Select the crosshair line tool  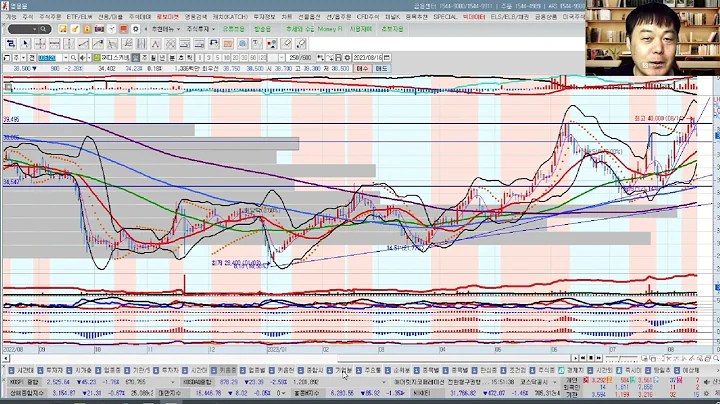[x=40, y=44]
